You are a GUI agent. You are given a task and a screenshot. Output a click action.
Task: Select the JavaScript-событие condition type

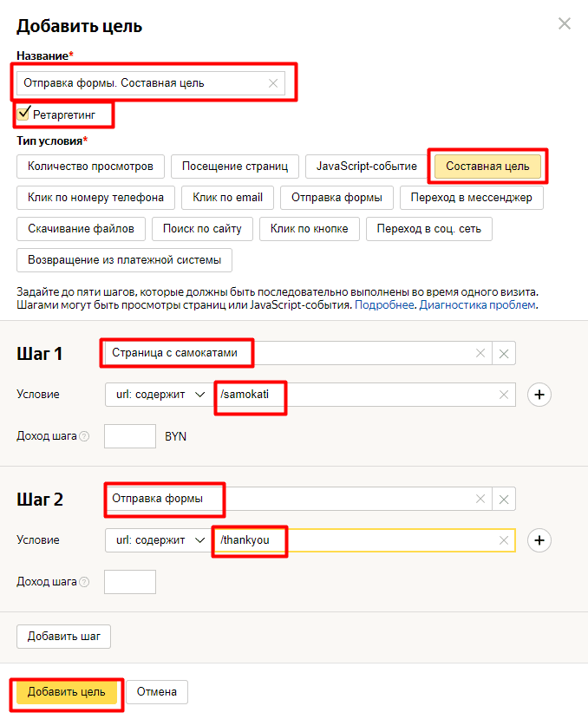tap(367, 166)
